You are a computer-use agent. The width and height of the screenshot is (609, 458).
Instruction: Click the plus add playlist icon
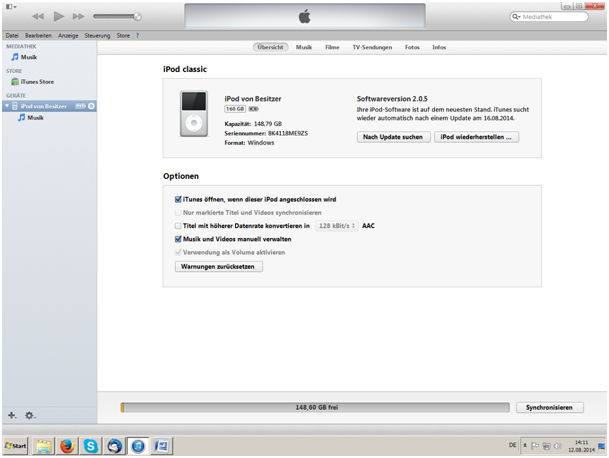pos(12,415)
